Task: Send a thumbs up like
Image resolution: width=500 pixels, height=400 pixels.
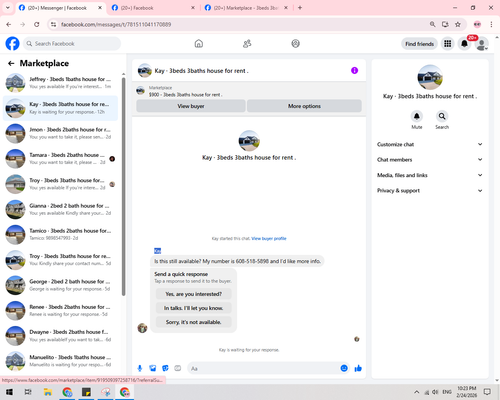Action: [x=358, y=368]
